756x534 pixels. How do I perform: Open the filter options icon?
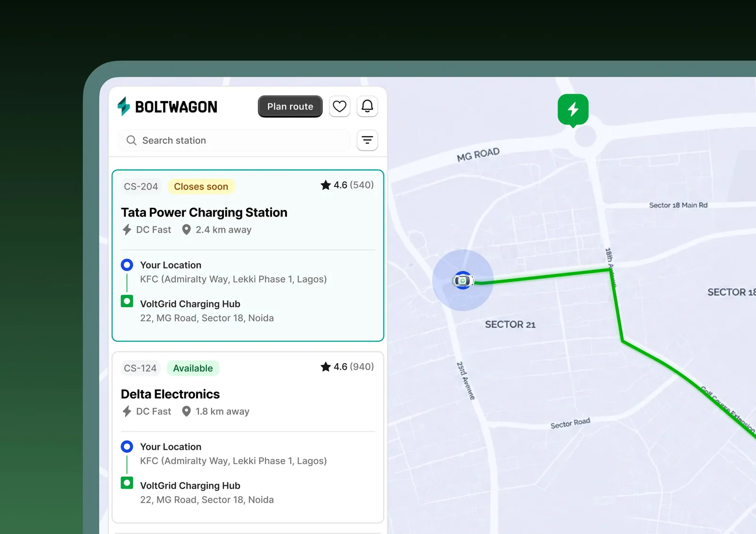(x=367, y=140)
